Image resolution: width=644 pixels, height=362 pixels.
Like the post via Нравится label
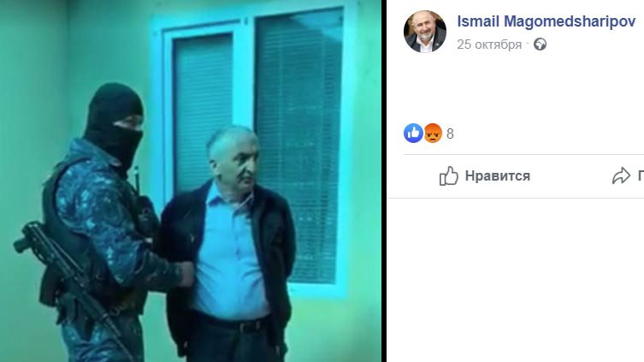(x=498, y=175)
